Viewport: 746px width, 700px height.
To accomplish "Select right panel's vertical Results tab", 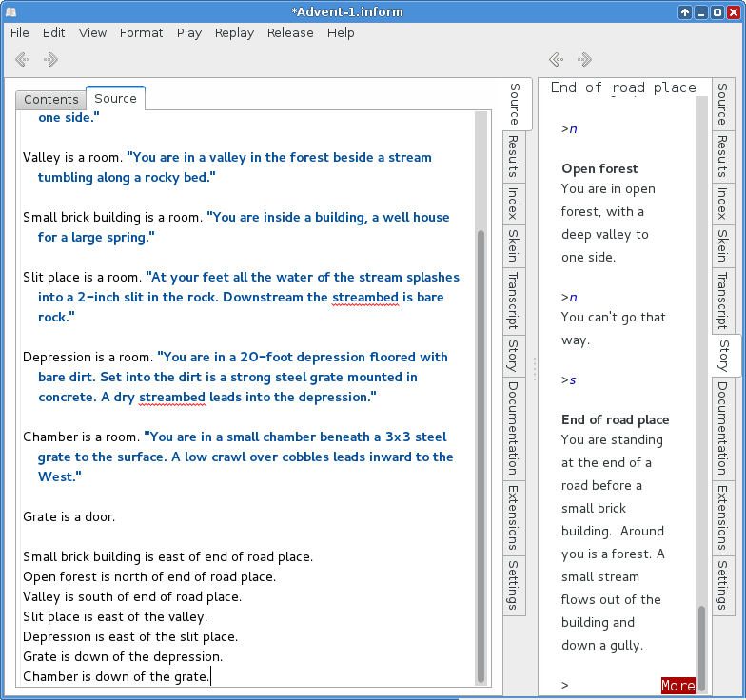I will 723,156.
